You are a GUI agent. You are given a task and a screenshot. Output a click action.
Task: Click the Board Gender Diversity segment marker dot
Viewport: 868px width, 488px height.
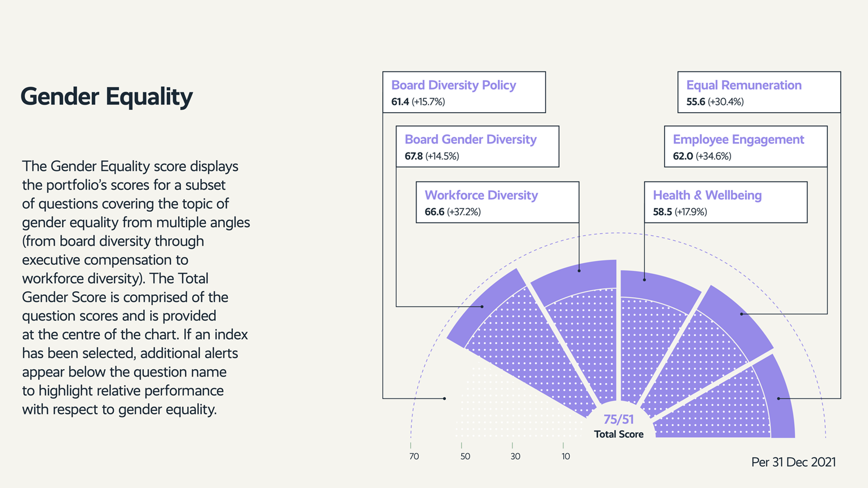pos(482,307)
